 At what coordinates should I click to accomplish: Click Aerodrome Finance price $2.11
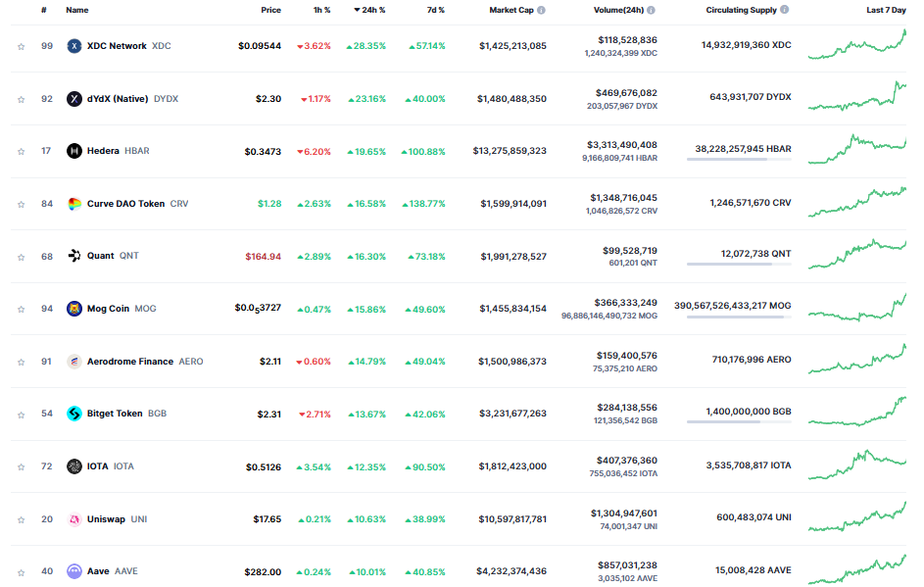[270, 362]
